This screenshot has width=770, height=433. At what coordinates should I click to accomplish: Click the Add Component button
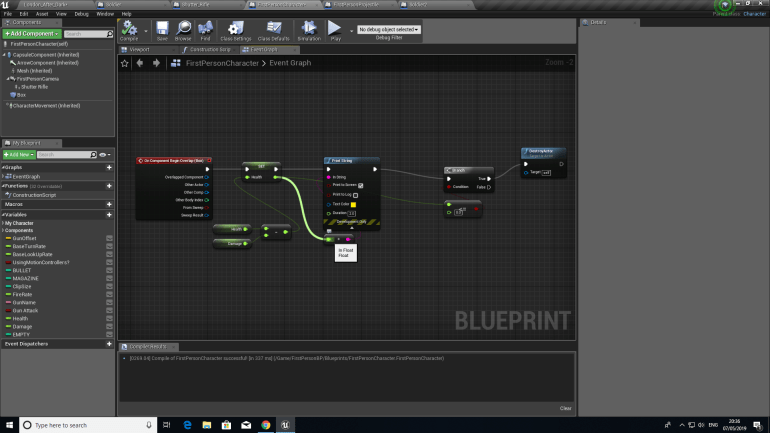(x=32, y=34)
